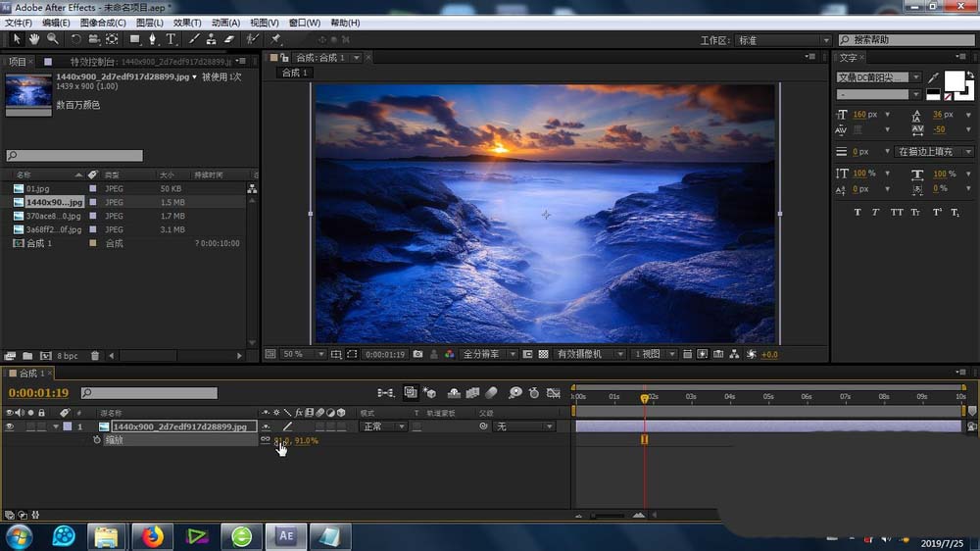Toggle scale constrain proportions link
The image size is (980, 551).
pos(265,440)
